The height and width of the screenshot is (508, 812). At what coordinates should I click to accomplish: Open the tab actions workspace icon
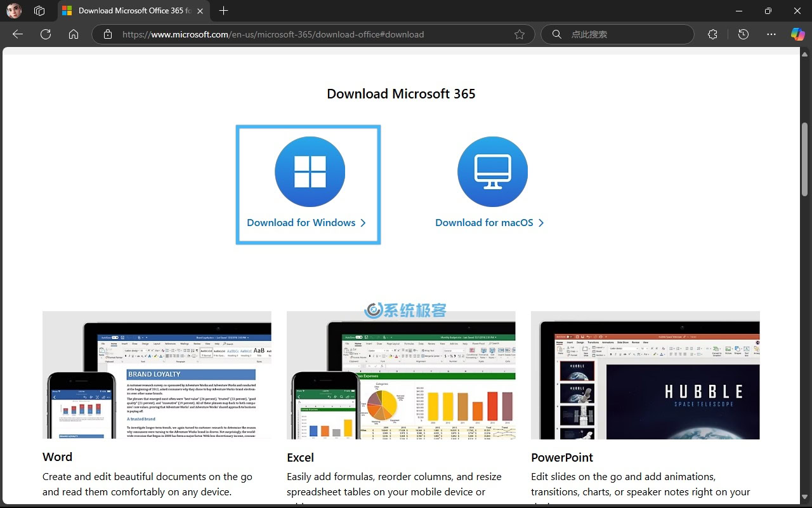39,11
